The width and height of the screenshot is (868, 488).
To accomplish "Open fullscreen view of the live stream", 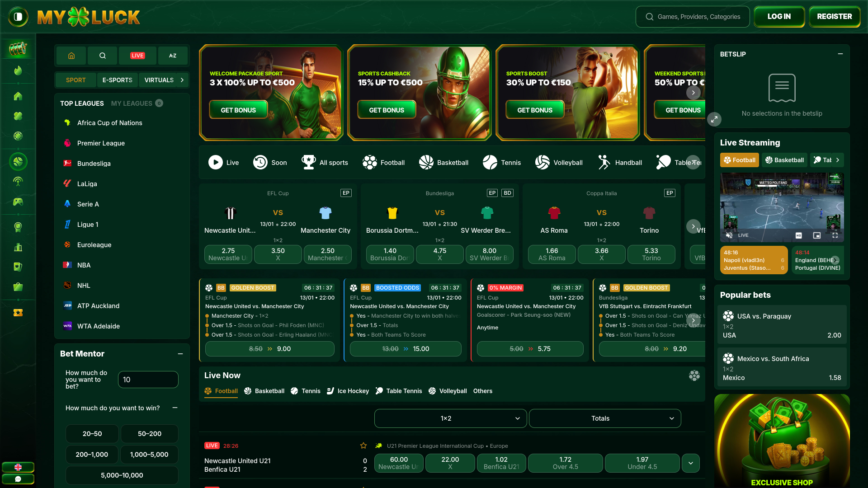I will click(x=835, y=235).
